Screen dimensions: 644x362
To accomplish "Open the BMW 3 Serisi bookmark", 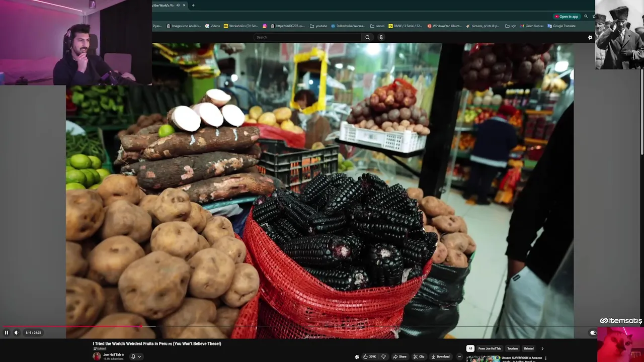I will [405, 26].
